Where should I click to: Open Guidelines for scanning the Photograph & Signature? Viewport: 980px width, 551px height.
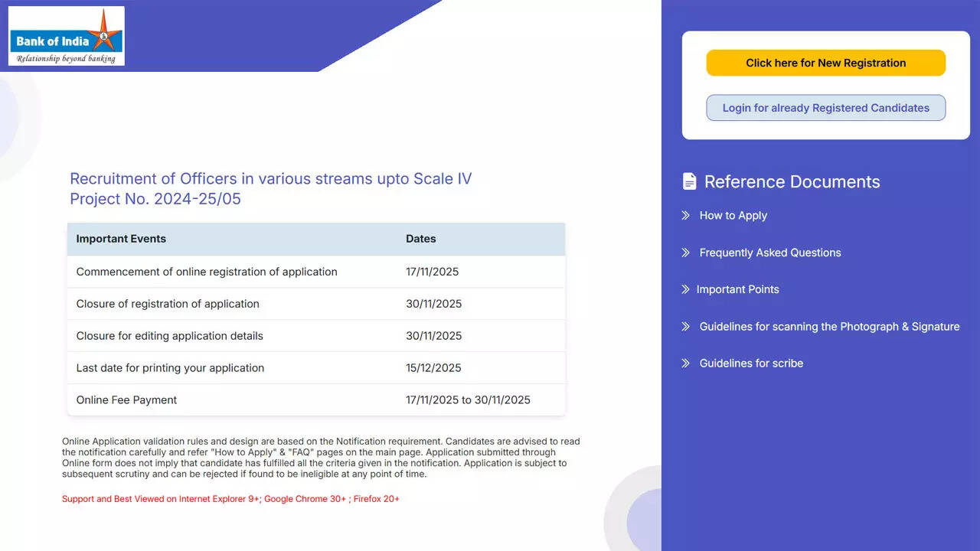828,327
